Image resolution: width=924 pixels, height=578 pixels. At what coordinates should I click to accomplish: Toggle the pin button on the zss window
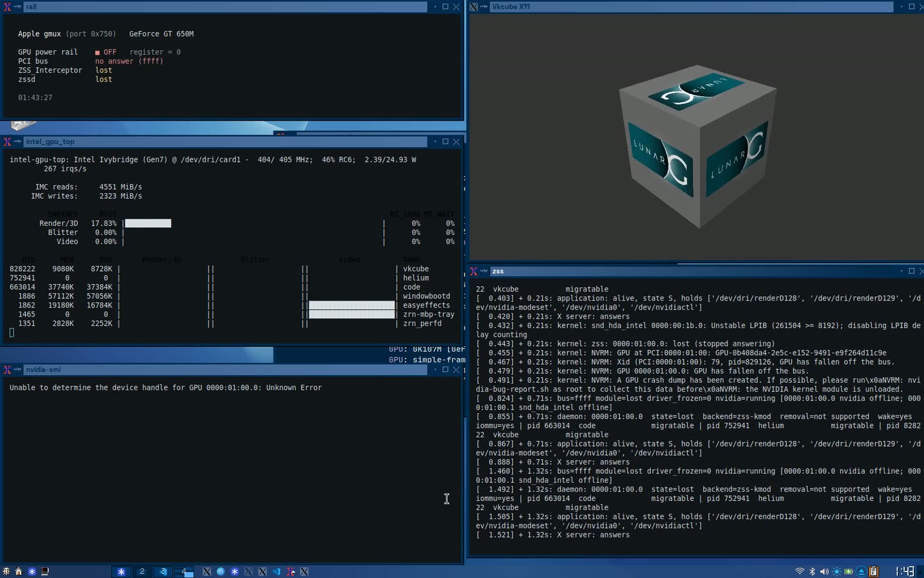[x=484, y=272]
